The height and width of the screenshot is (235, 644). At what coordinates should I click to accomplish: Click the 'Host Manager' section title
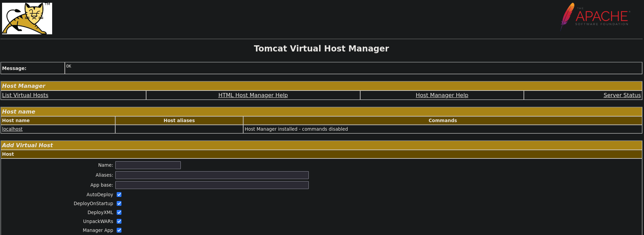click(24, 86)
